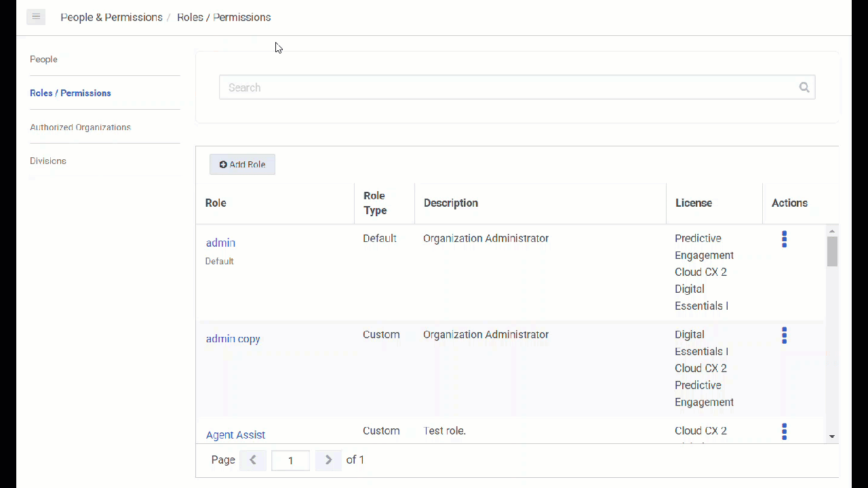Open the Agent Assist role link
The width and height of the screenshot is (868, 488).
click(x=235, y=435)
